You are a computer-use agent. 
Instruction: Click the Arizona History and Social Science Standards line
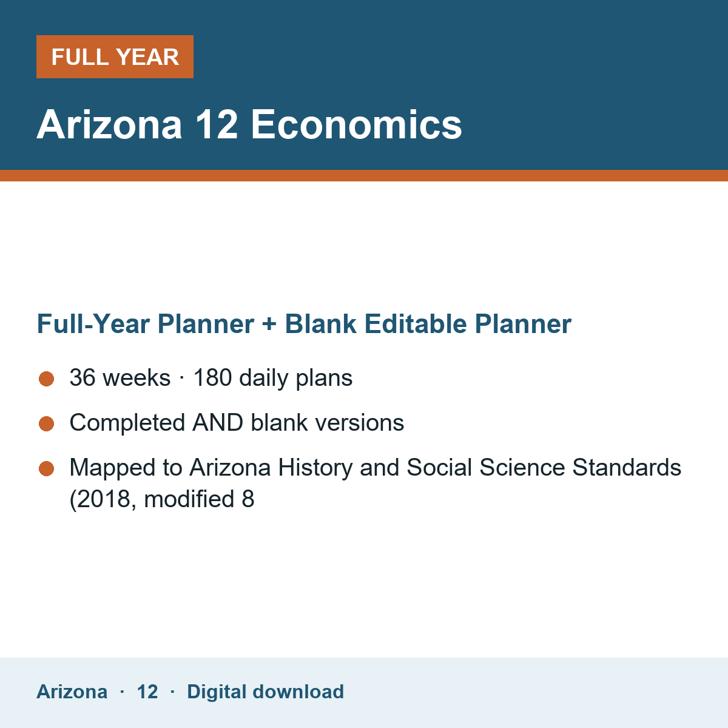[x=376, y=468]
